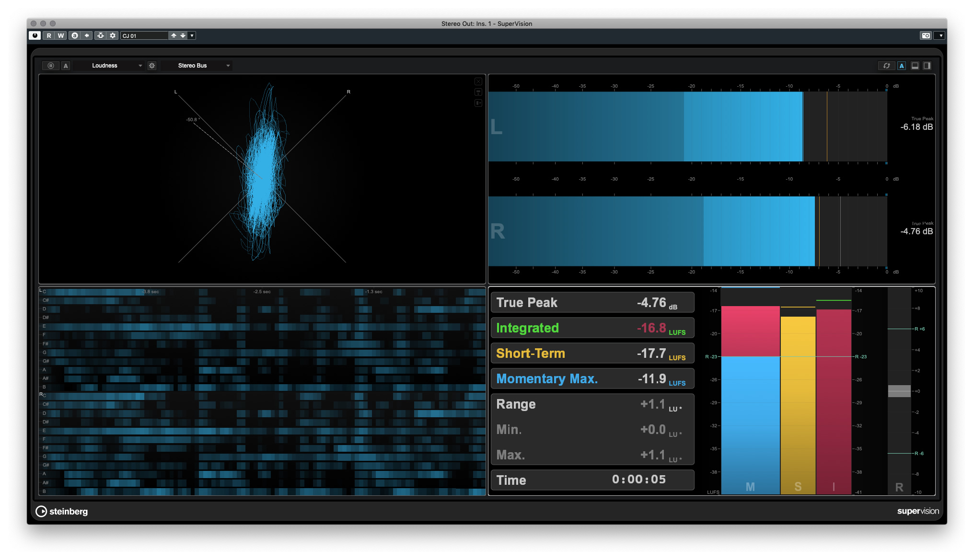Enable Read automation button R

48,35
